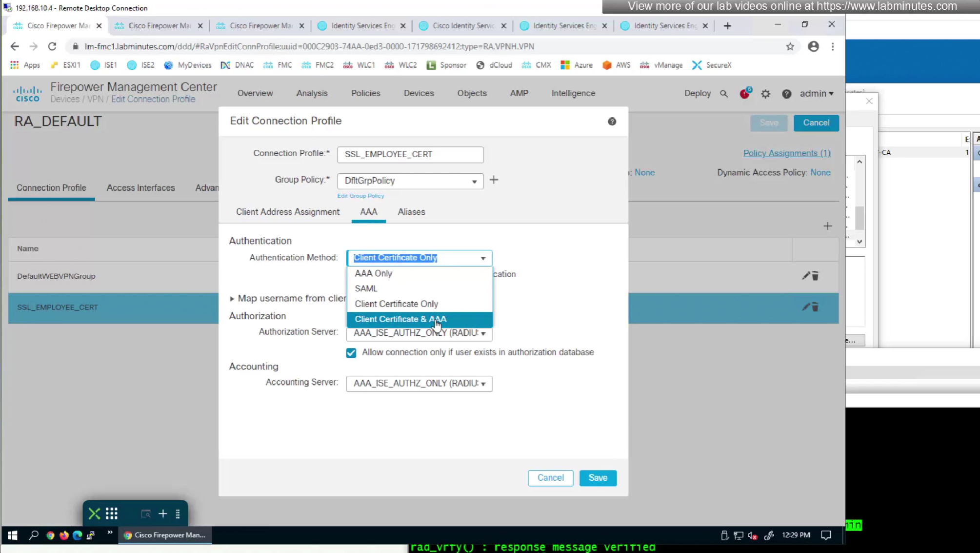Switch to the Aliases tab
Screen dimensions: 980x553
point(411,212)
